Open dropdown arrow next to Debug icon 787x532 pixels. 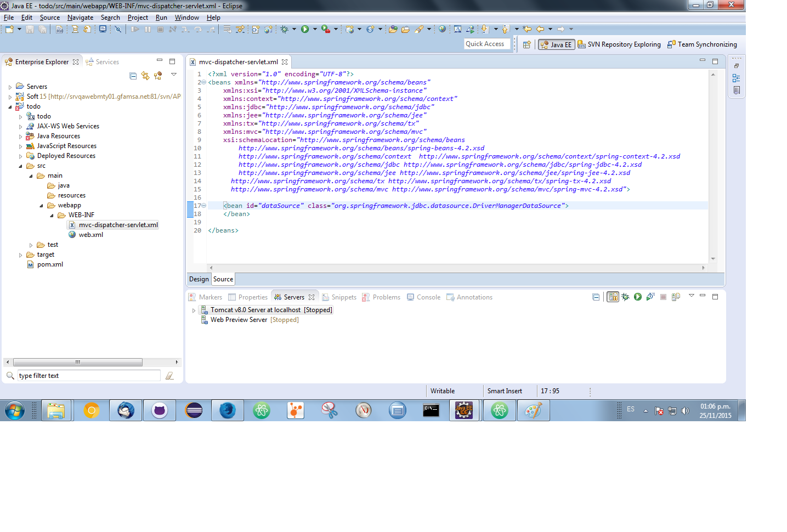pos(294,29)
